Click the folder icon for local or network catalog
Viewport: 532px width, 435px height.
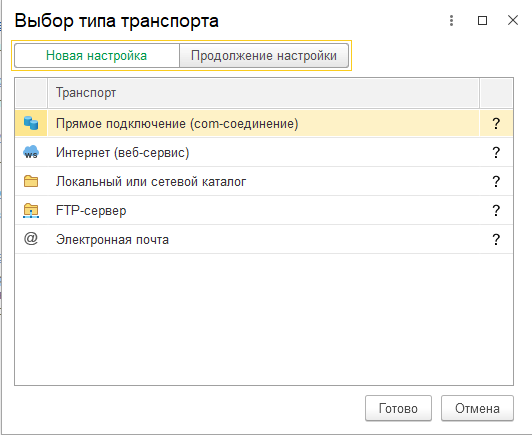tap(31, 181)
